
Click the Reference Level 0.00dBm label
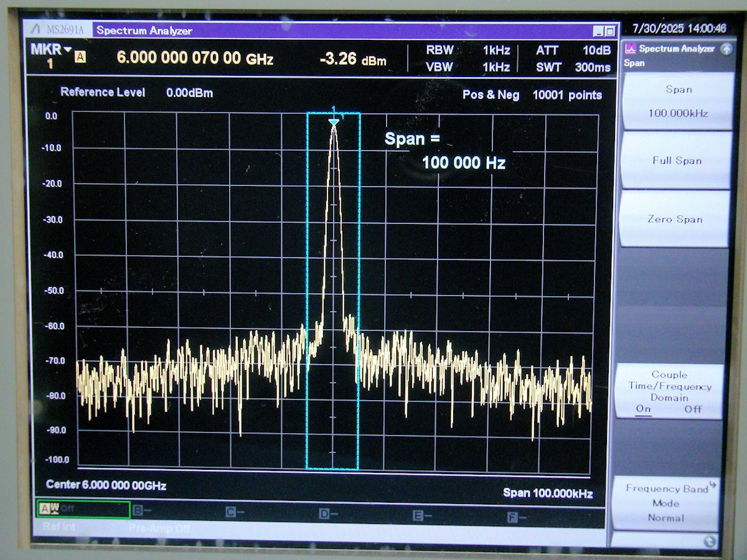pyautogui.click(x=136, y=93)
